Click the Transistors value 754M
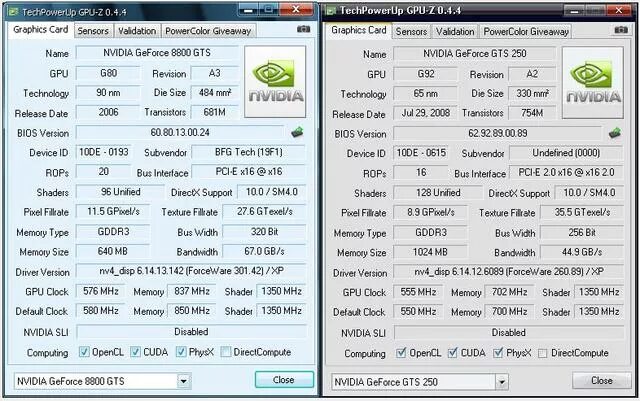 coord(532,113)
